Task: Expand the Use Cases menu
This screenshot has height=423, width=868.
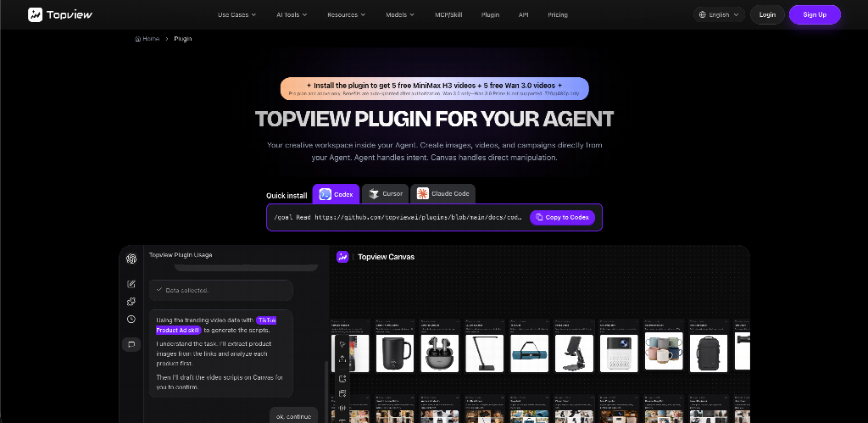Action: click(237, 15)
